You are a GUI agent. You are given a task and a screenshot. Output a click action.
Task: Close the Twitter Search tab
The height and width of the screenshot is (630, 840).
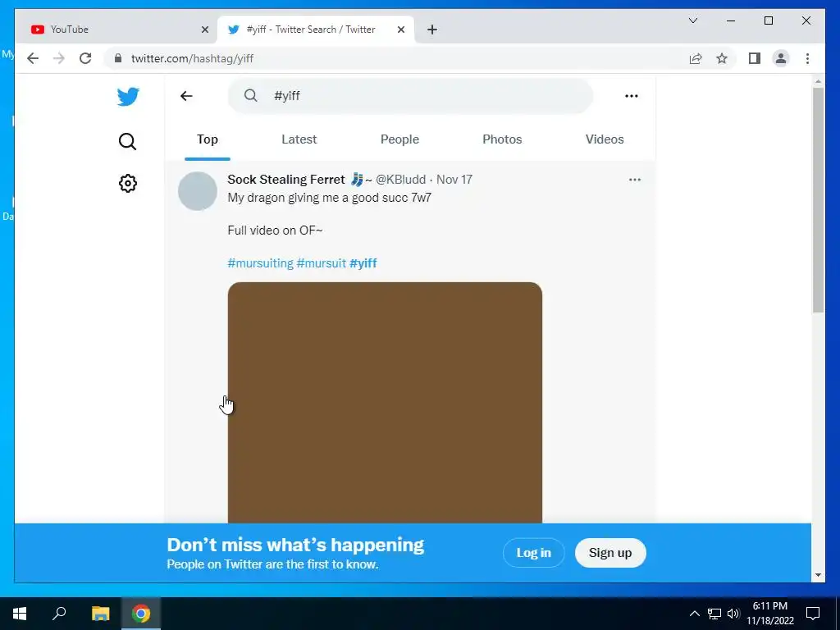point(400,30)
